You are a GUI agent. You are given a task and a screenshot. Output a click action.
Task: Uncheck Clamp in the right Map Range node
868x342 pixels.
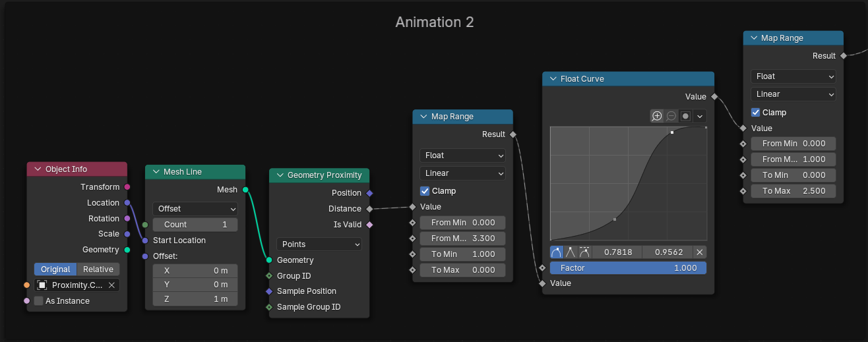tap(756, 113)
